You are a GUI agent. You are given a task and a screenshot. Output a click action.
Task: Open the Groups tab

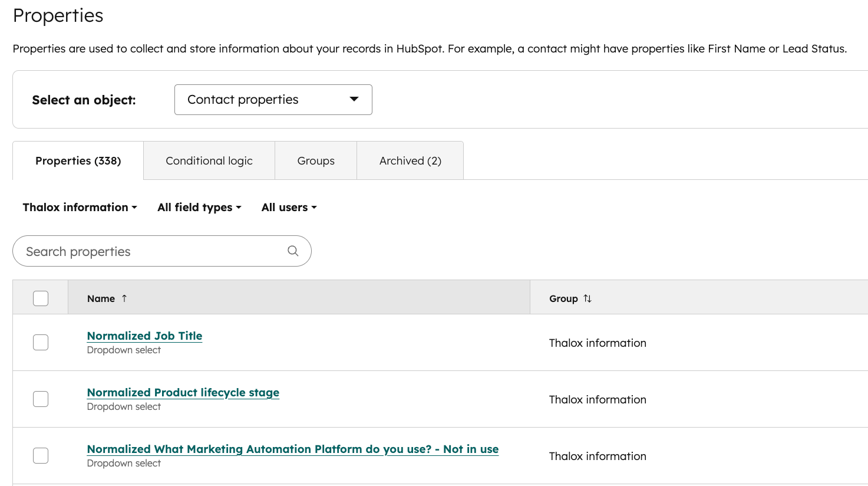pyautogui.click(x=316, y=160)
